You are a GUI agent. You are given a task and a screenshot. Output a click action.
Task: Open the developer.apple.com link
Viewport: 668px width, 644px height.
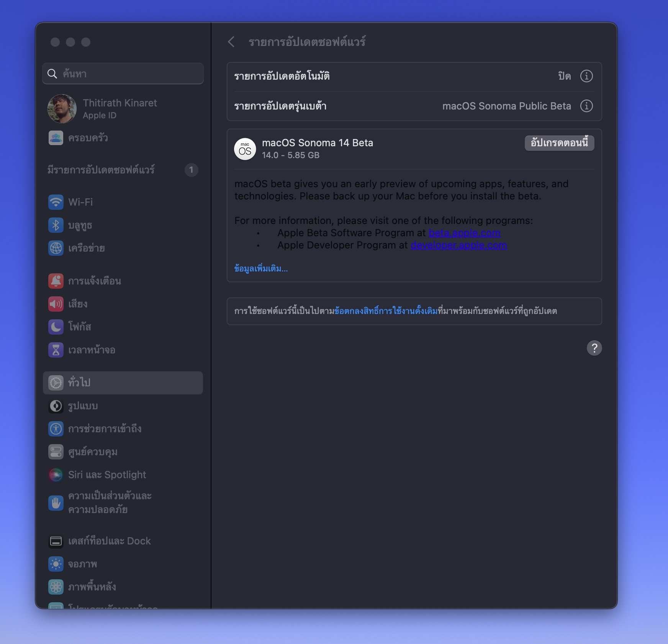click(x=458, y=245)
